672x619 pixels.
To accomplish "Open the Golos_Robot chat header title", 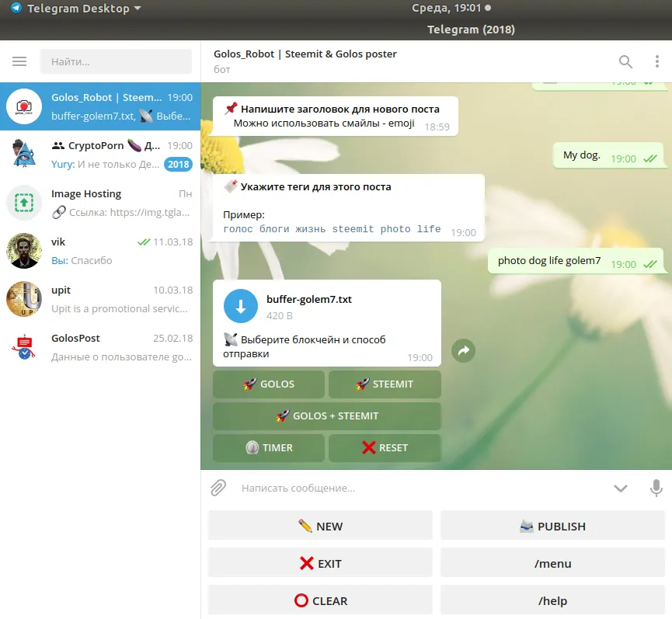I will click(305, 54).
